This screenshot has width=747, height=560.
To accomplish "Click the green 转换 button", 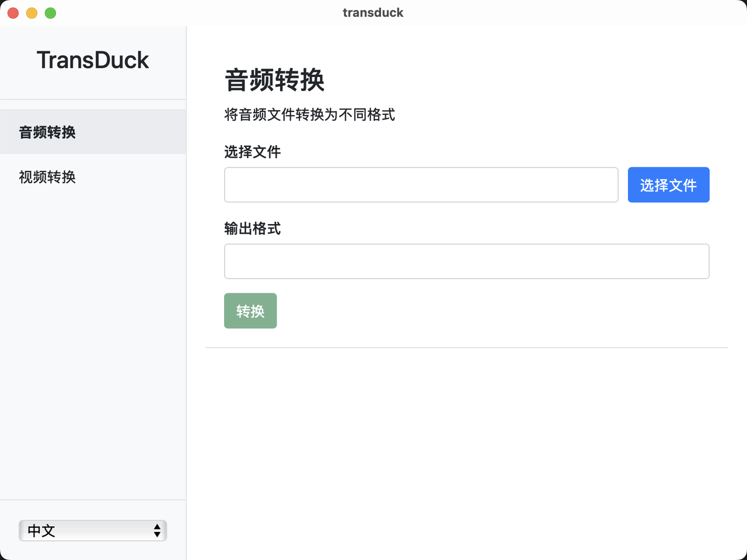I will click(250, 311).
